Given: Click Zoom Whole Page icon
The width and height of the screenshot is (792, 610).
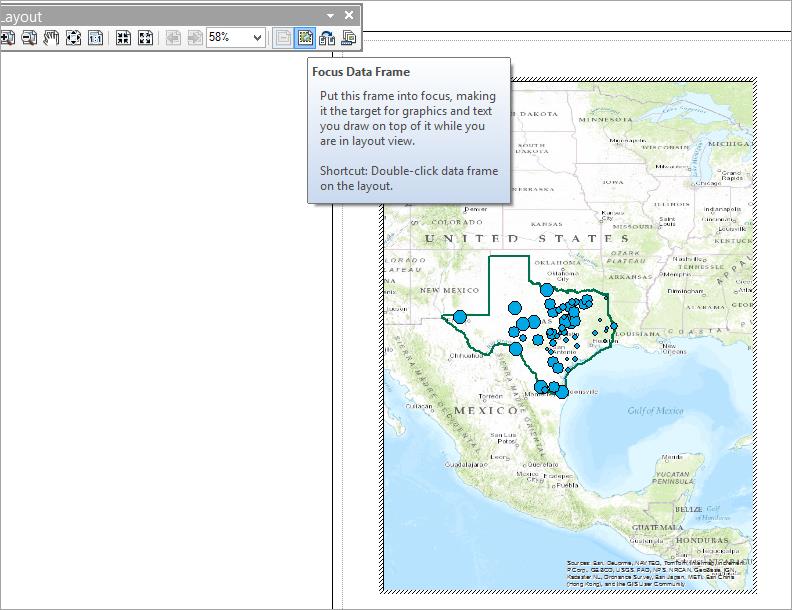Looking at the screenshot, I should 73,38.
